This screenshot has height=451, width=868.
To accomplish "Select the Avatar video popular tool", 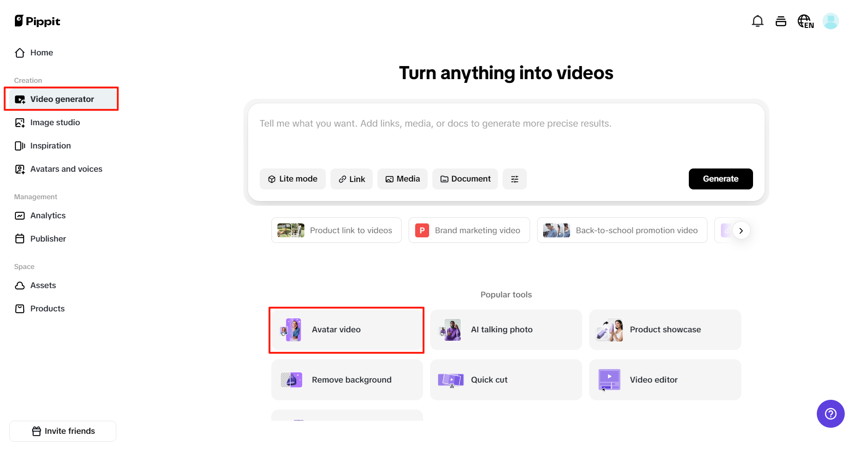I will [x=346, y=330].
